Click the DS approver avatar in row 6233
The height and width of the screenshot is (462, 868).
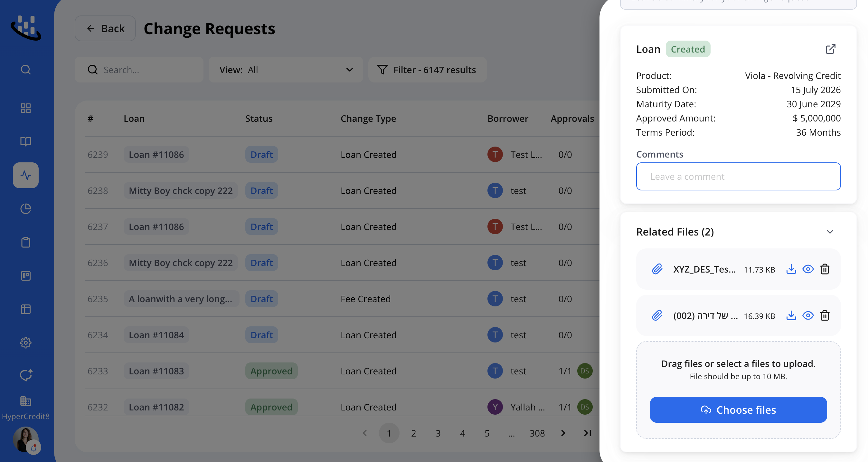tap(585, 371)
